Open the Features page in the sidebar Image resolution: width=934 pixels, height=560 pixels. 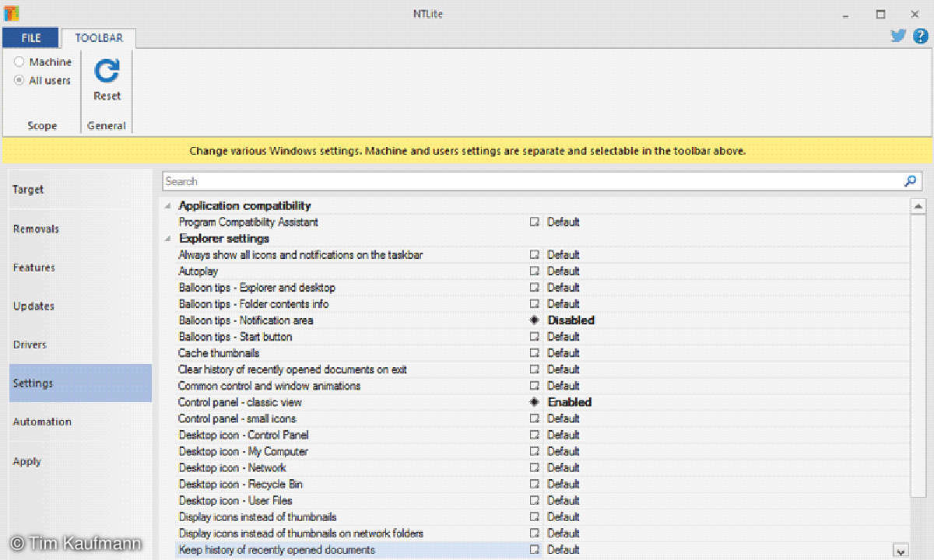point(80,268)
